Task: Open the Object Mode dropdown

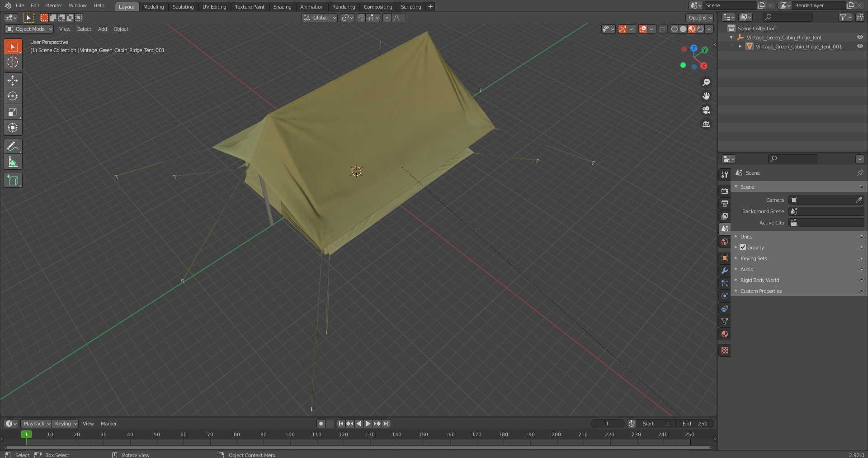Action: tap(29, 29)
